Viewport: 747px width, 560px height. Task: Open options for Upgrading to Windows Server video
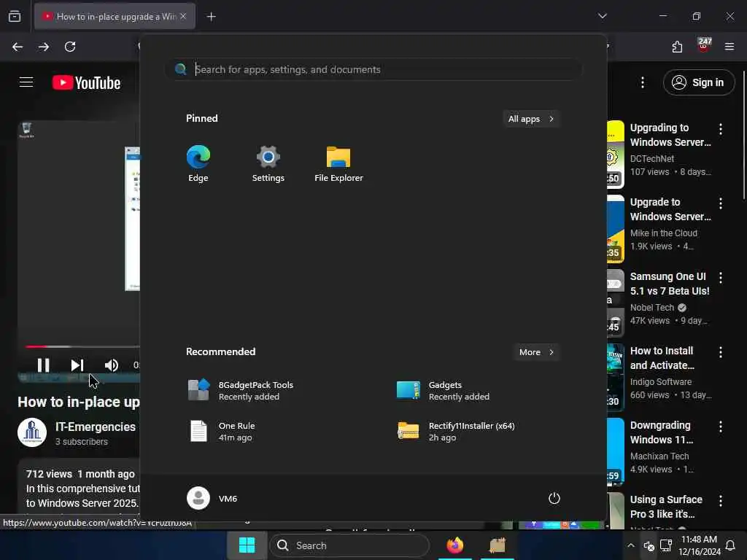720,128
